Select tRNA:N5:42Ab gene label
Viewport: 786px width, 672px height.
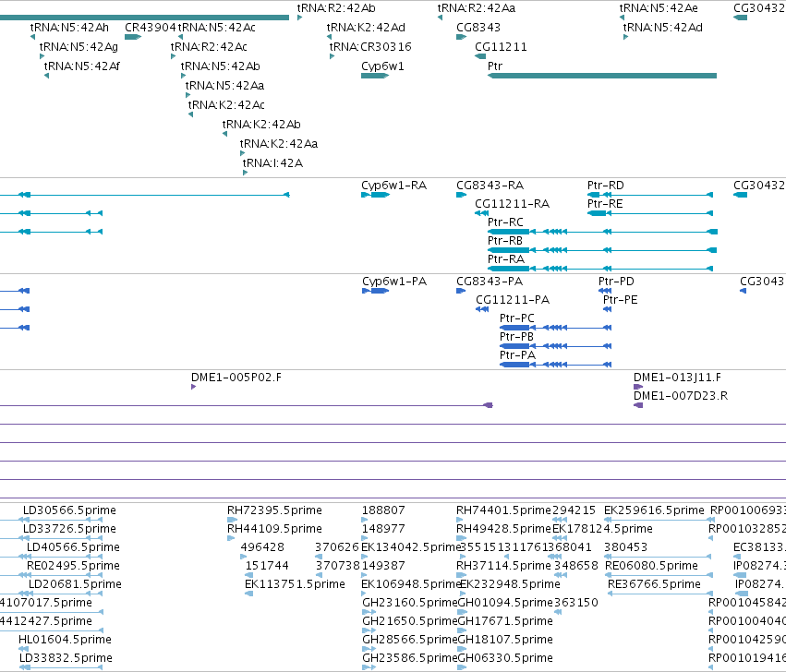220,66
